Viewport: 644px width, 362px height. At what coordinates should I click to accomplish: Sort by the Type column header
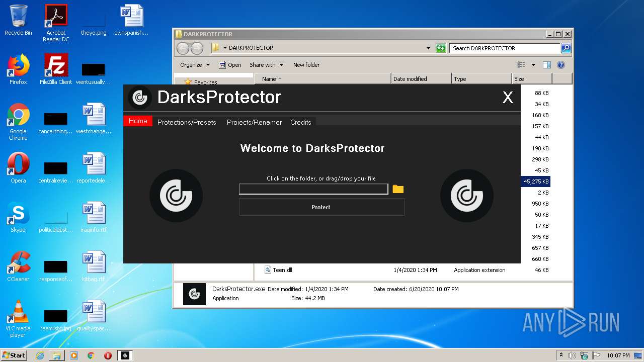click(x=481, y=79)
